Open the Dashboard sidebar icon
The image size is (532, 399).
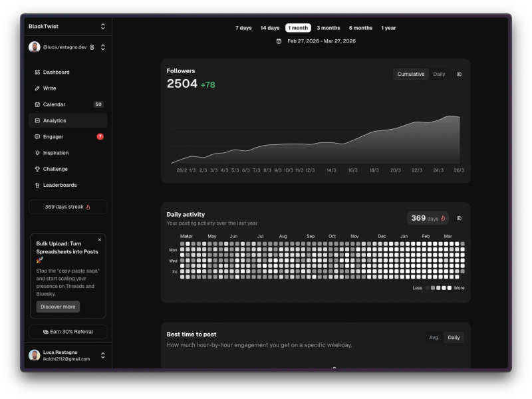(37, 72)
